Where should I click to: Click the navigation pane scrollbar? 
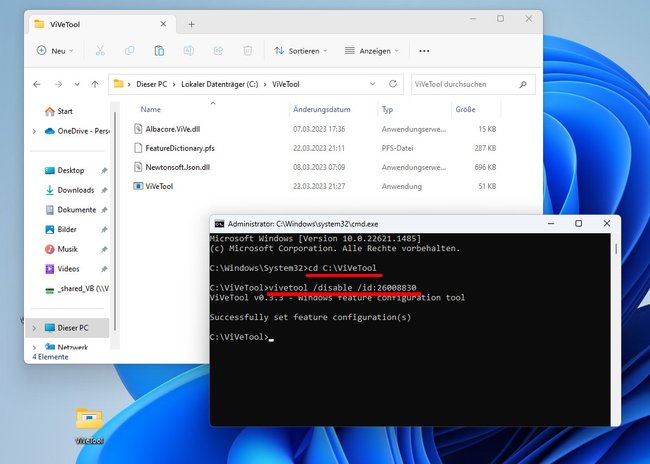(x=115, y=222)
